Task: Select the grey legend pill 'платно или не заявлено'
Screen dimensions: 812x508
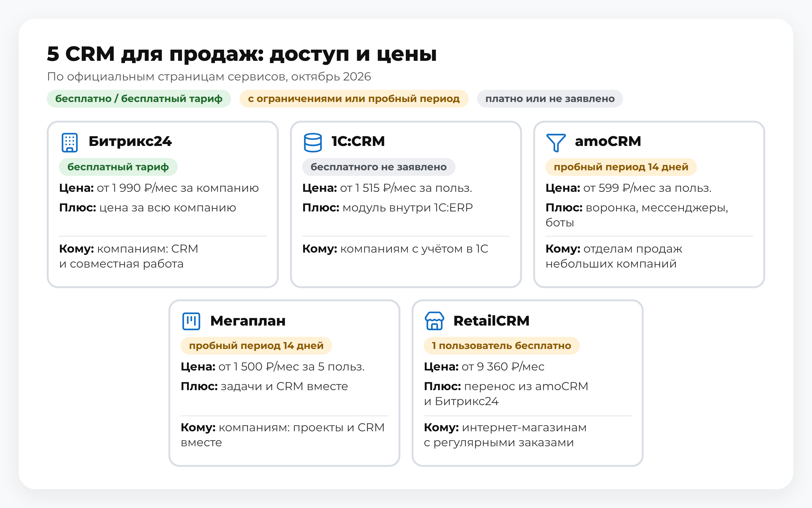Action: click(x=550, y=99)
